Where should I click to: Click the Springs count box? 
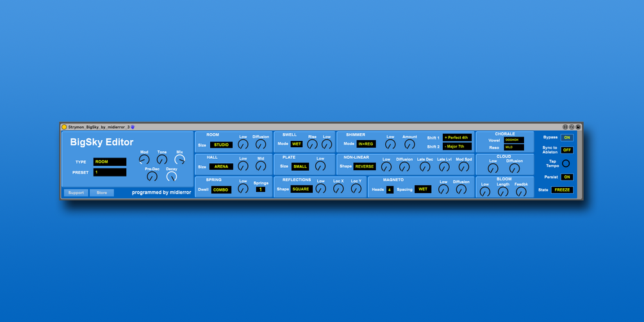point(260,189)
